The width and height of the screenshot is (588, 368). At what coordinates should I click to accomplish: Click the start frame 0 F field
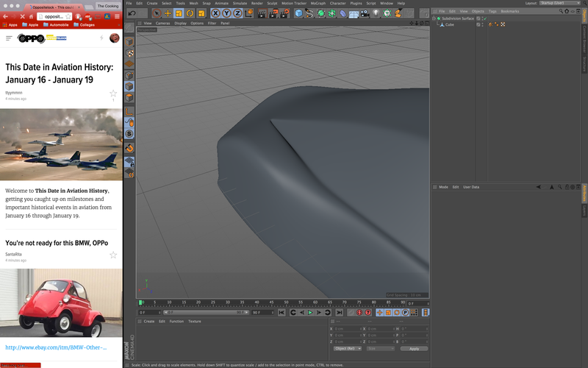click(x=149, y=312)
